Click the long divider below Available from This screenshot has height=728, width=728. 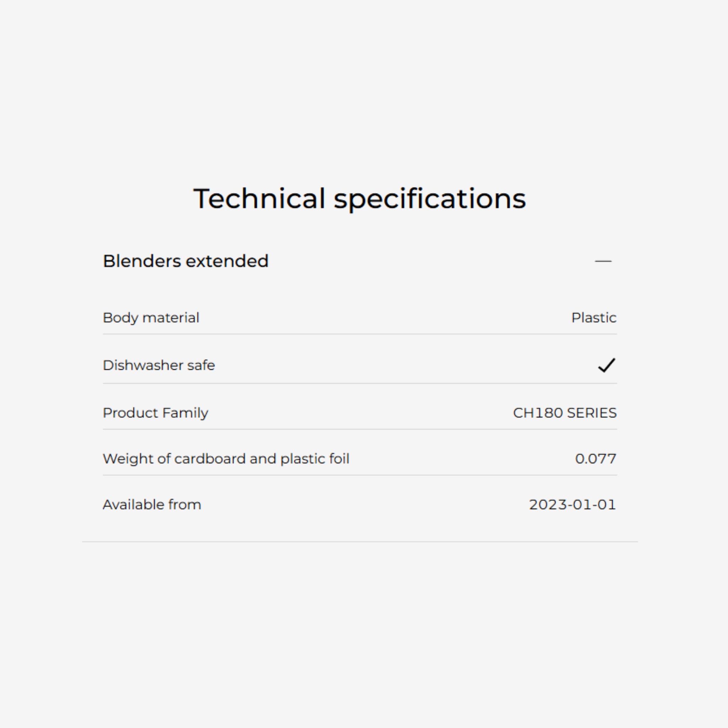point(360,542)
